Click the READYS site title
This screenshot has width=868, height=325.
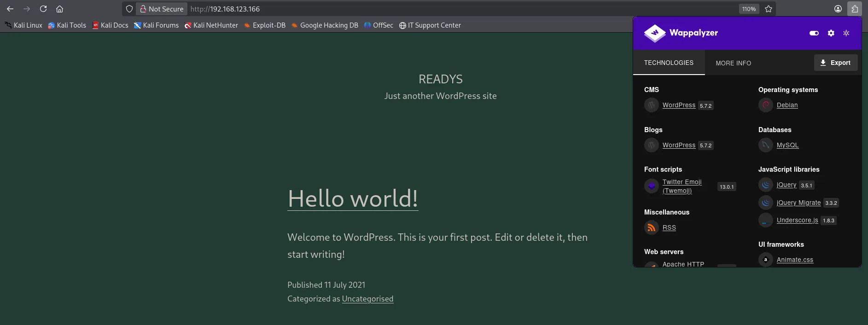(441, 79)
